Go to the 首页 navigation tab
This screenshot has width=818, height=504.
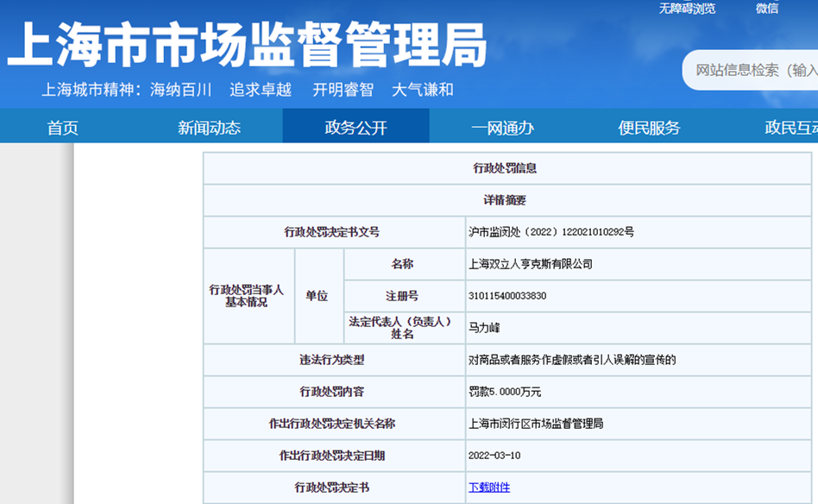point(63,128)
